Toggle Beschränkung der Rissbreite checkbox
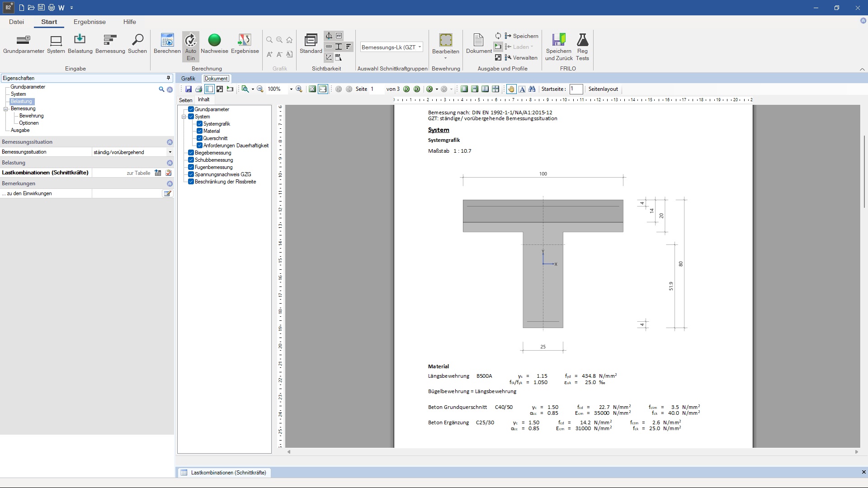 click(x=191, y=182)
